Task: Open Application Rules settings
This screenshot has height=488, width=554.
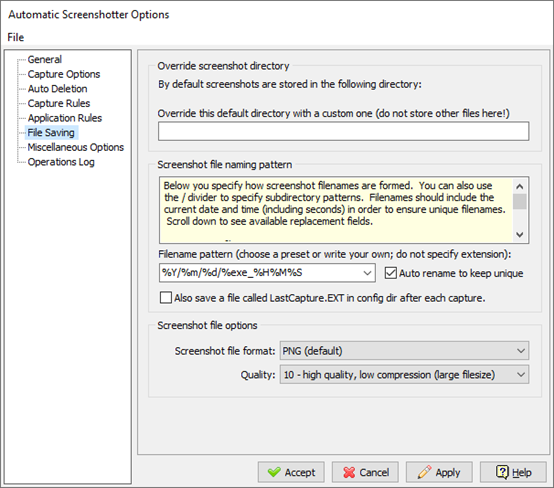Action: (65, 118)
